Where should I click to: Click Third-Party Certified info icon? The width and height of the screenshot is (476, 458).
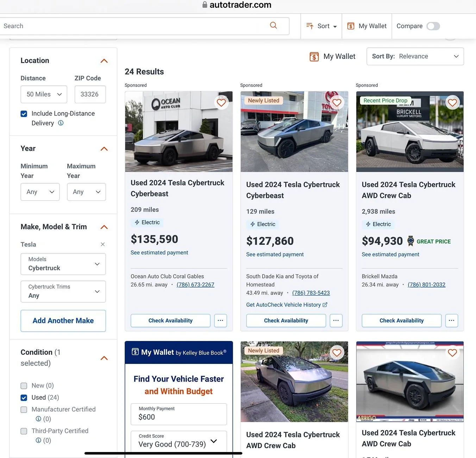(x=38, y=440)
